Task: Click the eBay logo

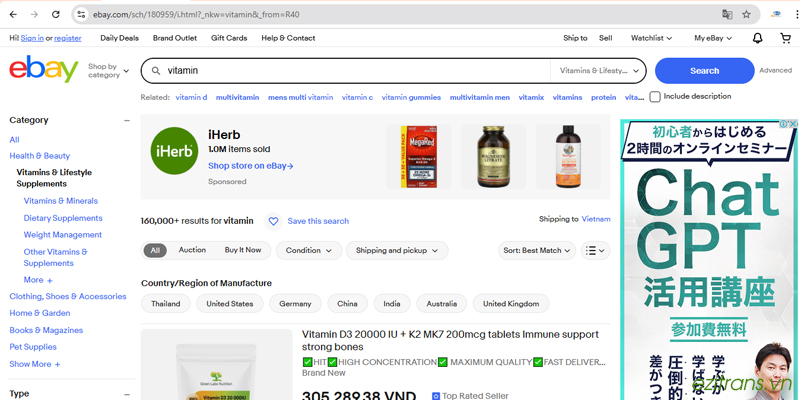Action: click(x=44, y=69)
